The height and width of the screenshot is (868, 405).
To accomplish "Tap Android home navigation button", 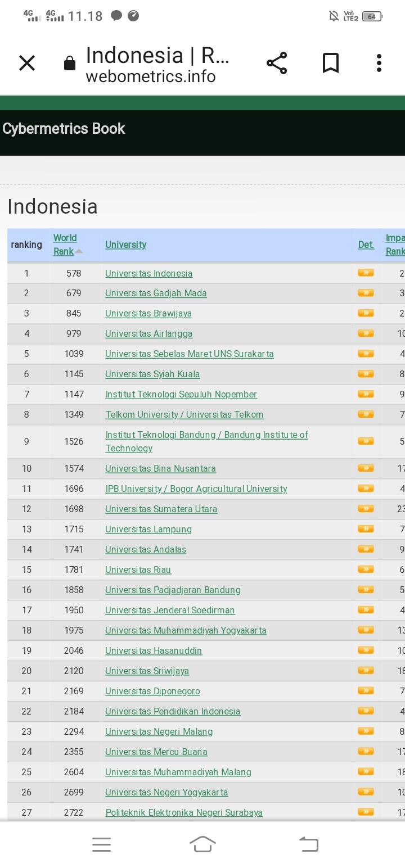I will click(x=202, y=844).
